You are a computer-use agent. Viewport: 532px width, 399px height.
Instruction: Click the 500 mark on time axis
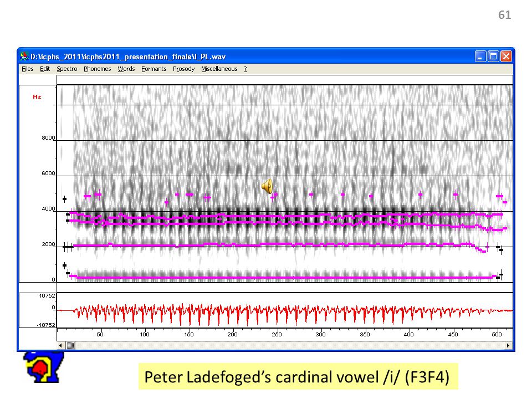click(x=497, y=335)
